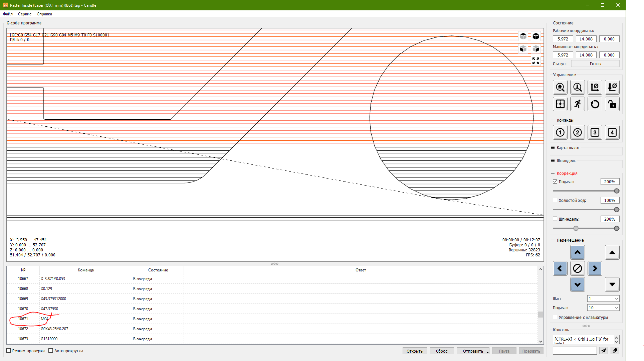The height and width of the screenshot is (361, 644).
Task: Click the Z-probe icon
Action: click(x=578, y=87)
